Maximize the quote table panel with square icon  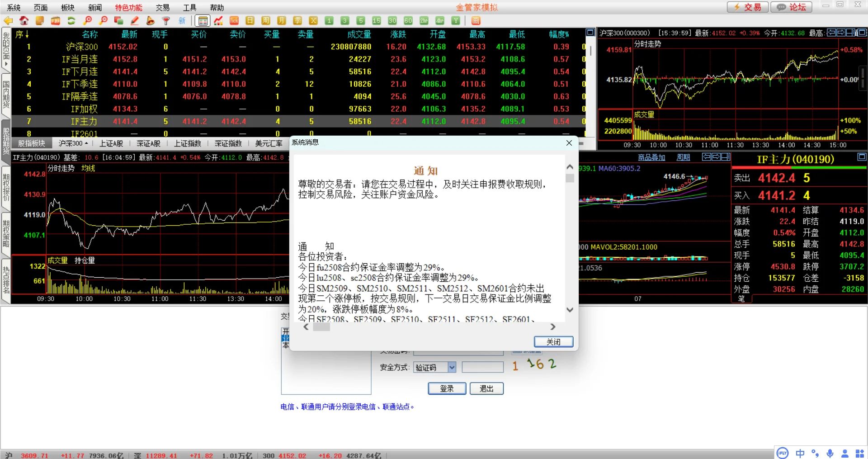590,33
